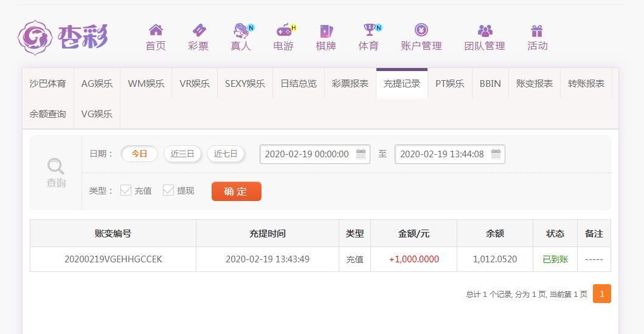Open the 彩票 lottery ticket icon
This screenshot has height=334, width=644.
[x=199, y=30]
